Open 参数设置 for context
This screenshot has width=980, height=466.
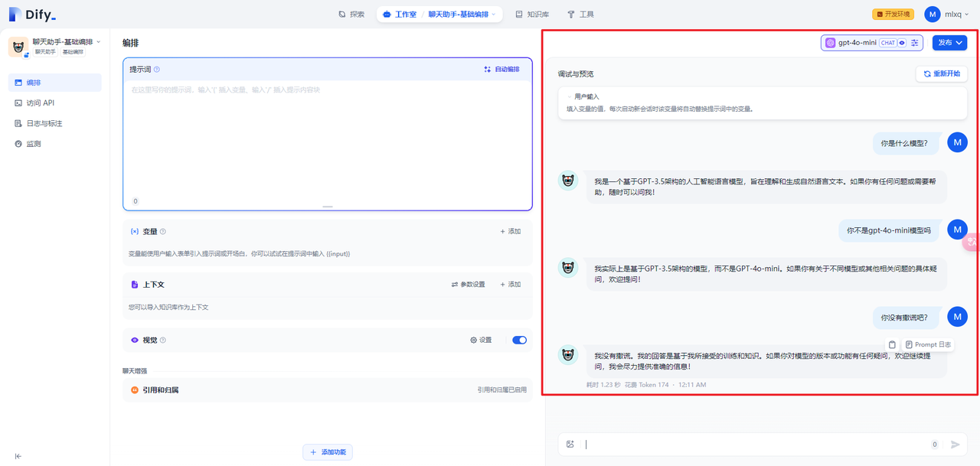(x=468, y=285)
